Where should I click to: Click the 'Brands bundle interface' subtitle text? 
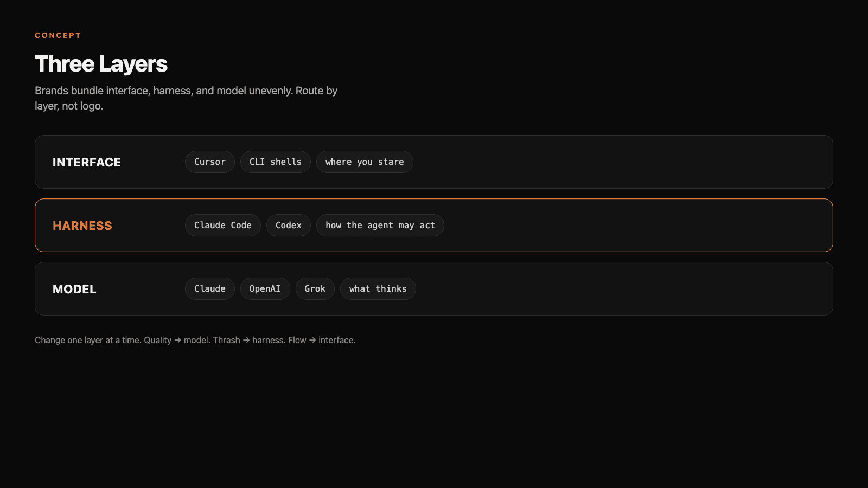click(186, 98)
